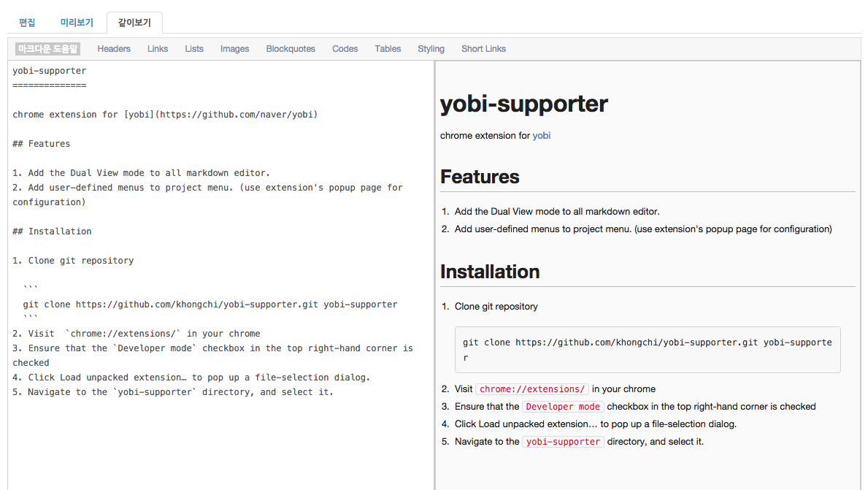Select the 같이보기 tab
This screenshot has width=868, height=490.
click(134, 23)
